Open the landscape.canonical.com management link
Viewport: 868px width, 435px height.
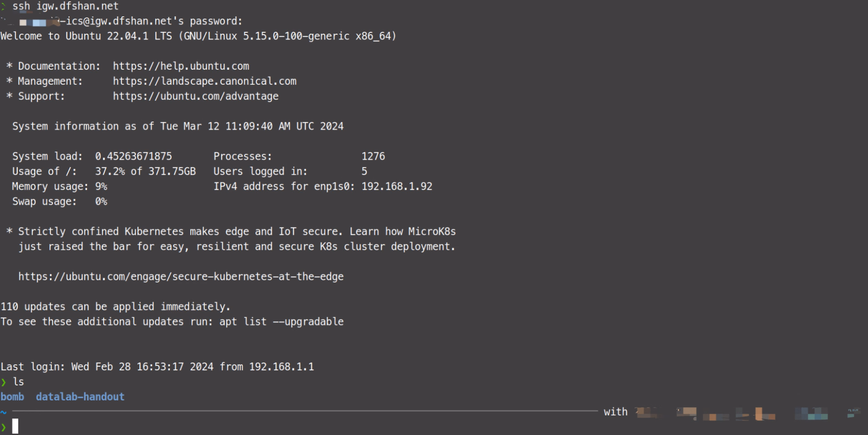(x=205, y=81)
